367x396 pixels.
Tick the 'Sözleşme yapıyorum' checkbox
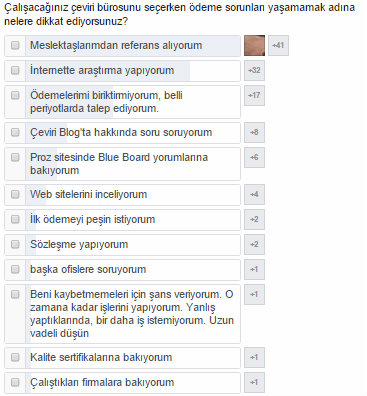click(x=15, y=244)
